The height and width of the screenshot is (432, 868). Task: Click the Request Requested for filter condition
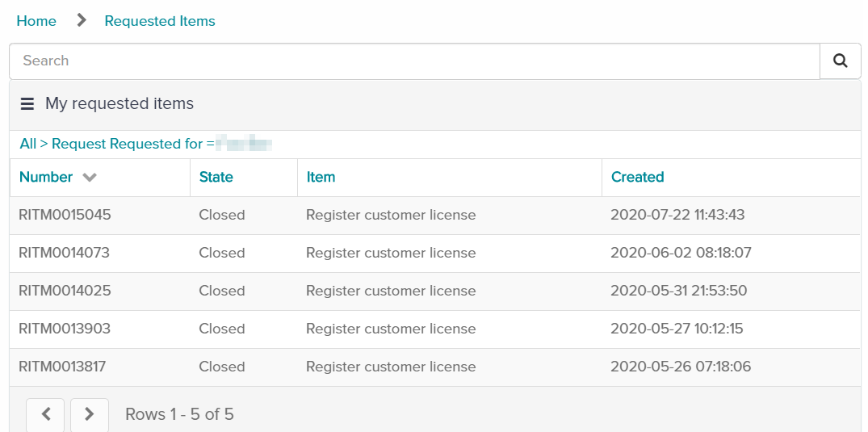127,144
